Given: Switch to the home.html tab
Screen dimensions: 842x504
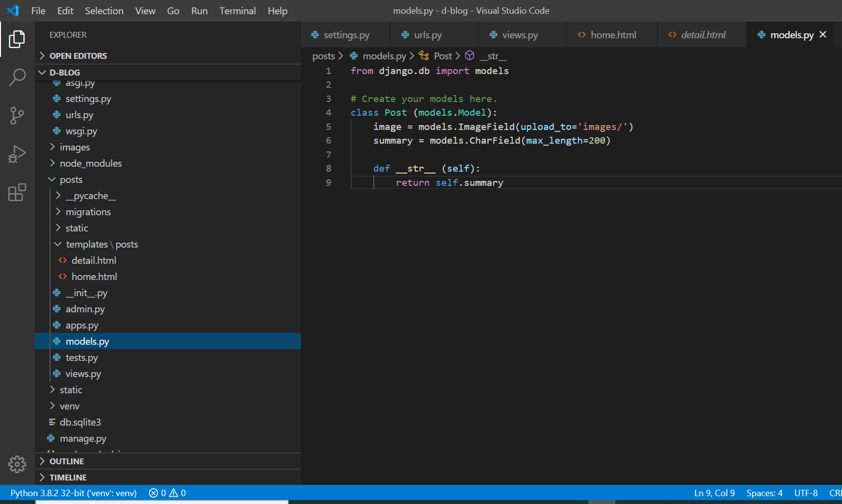Looking at the screenshot, I should click(612, 35).
